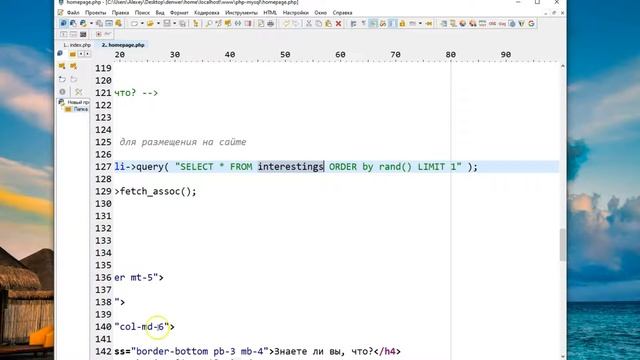The image size is (640, 360).
Task: Click col-md-6 on line 140
Action: pos(142,327)
